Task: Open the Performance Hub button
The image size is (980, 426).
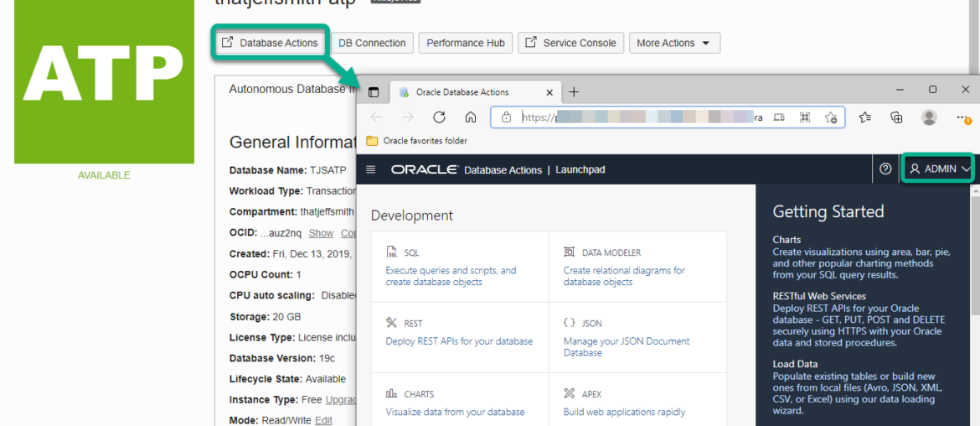Action: [466, 43]
